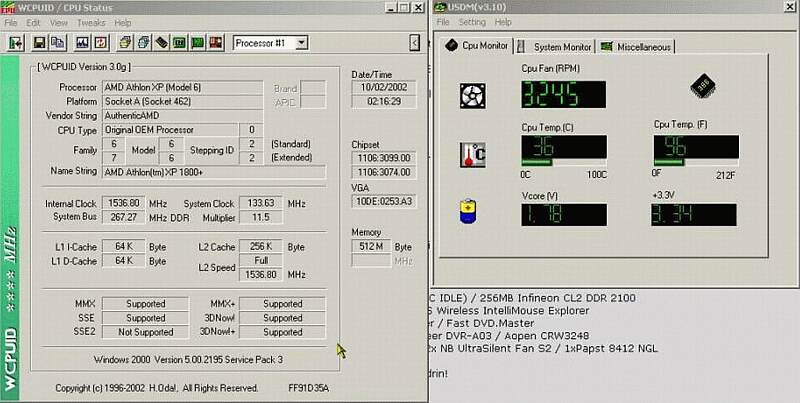Click the dark chip toolbar icon
This screenshot has height=403, width=800.
click(x=161, y=43)
